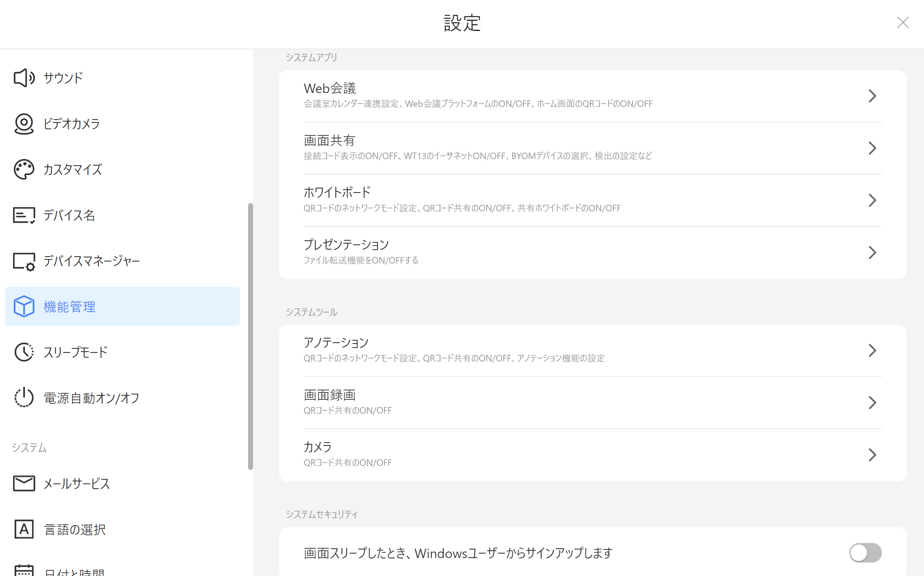Click the スリープモード clock icon

pyautogui.click(x=24, y=352)
